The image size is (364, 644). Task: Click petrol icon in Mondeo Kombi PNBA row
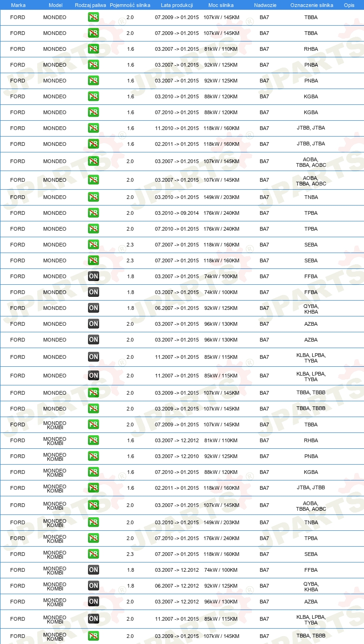[x=94, y=456]
